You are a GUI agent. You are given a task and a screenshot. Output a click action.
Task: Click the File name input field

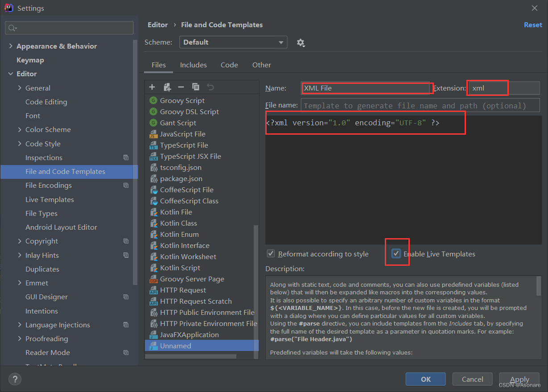point(420,105)
